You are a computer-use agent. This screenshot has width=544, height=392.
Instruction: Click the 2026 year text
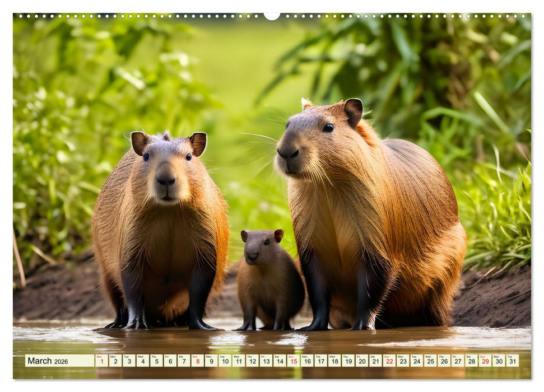(62, 362)
